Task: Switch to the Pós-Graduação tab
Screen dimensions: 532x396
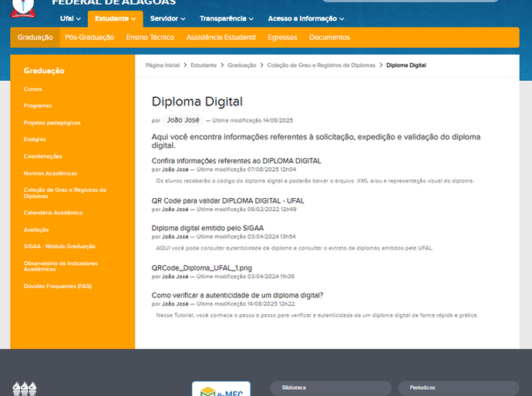Action: click(89, 37)
